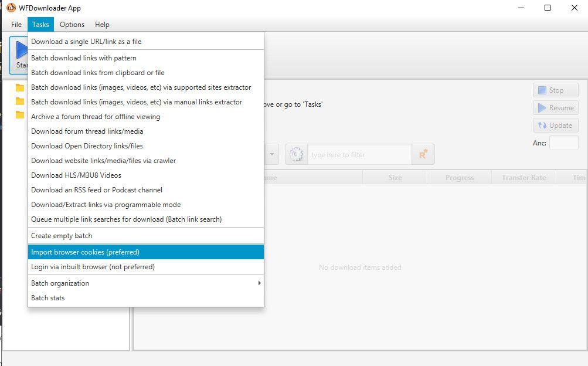Click the filter settings gear icon

click(x=296, y=154)
